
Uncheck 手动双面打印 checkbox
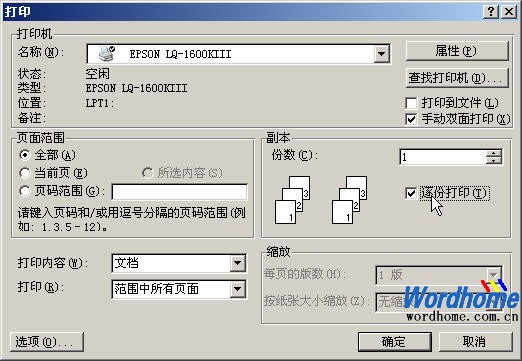tap(411, 119)
